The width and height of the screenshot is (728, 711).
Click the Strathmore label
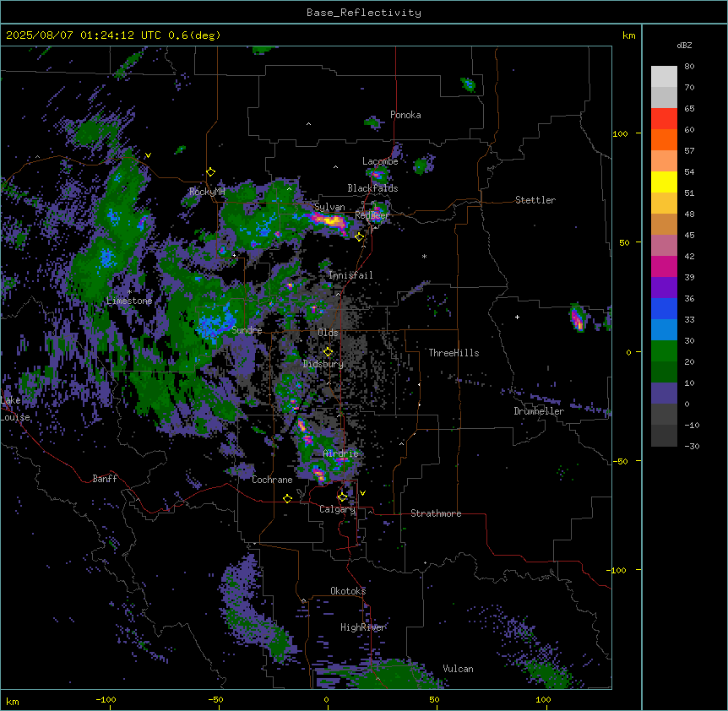tap(436, 513)
